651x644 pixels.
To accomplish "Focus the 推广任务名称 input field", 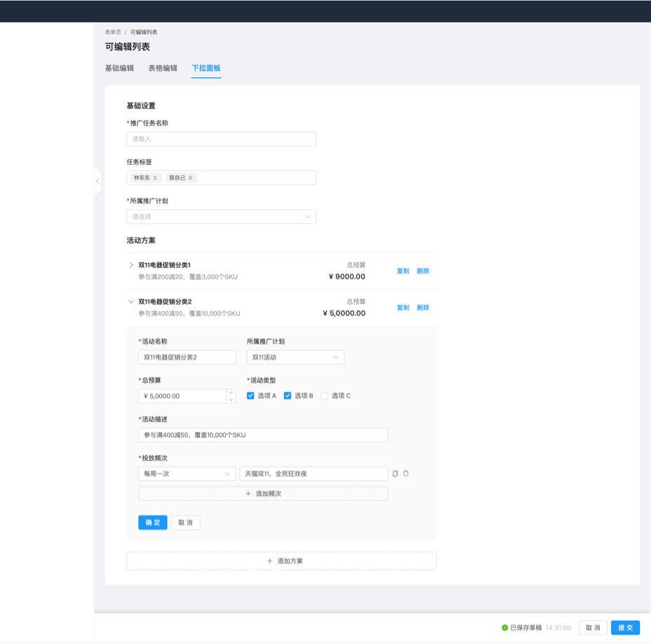I will point(221,139).
